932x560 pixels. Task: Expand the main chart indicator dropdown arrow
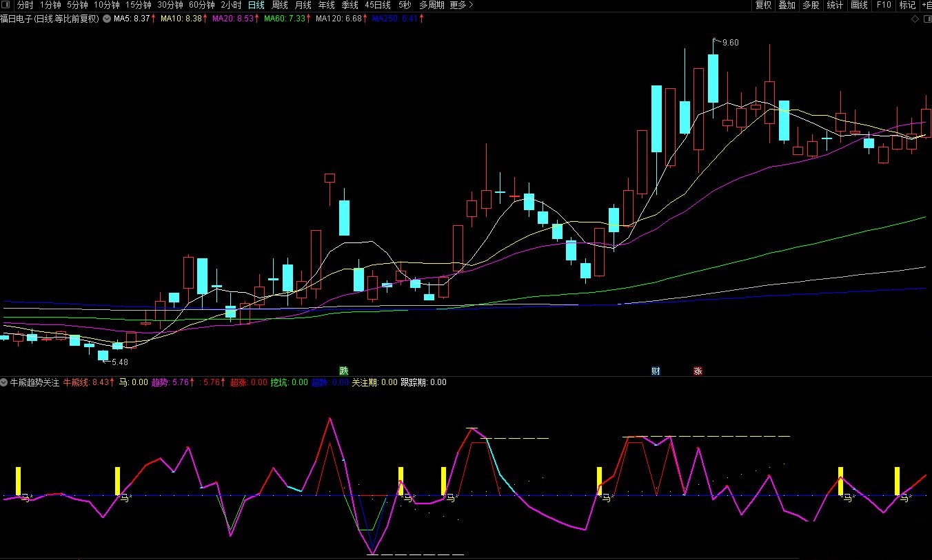107,19
